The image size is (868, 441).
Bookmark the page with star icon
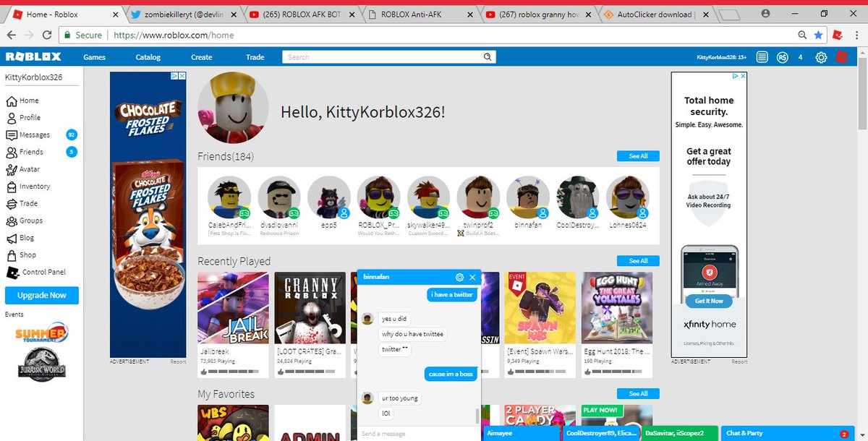click(818, 35)
